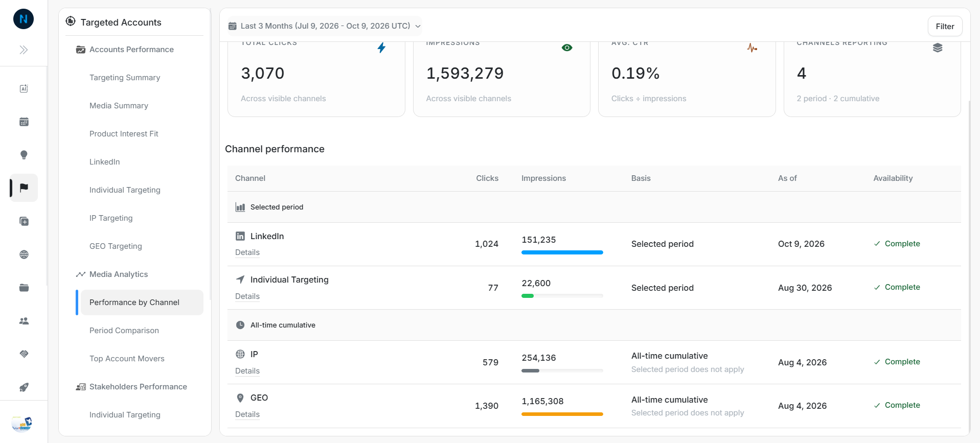Select GEO Targeting in the sidebar

116,246
